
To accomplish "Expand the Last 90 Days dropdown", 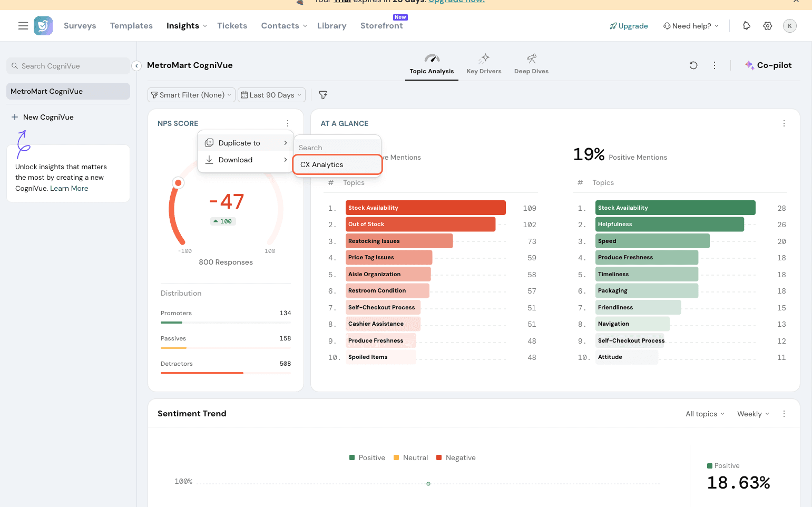I will [271, 95].
